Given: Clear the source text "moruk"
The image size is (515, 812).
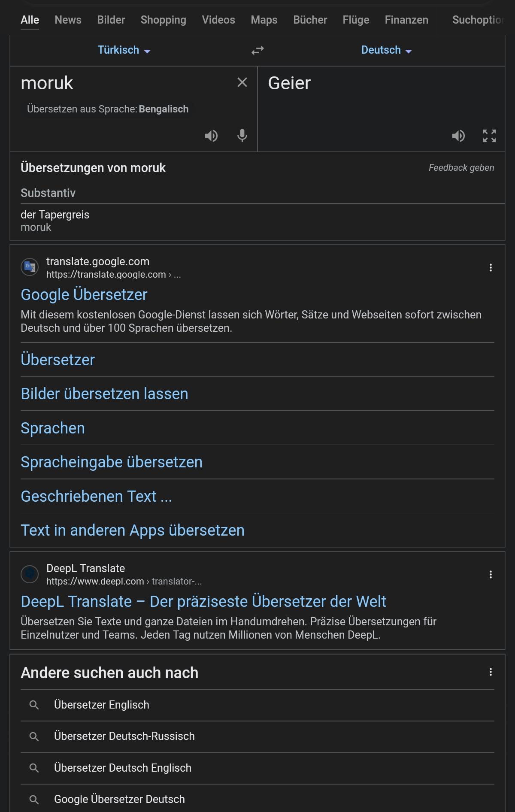Looking at the screenshot, I should point(242,82).
